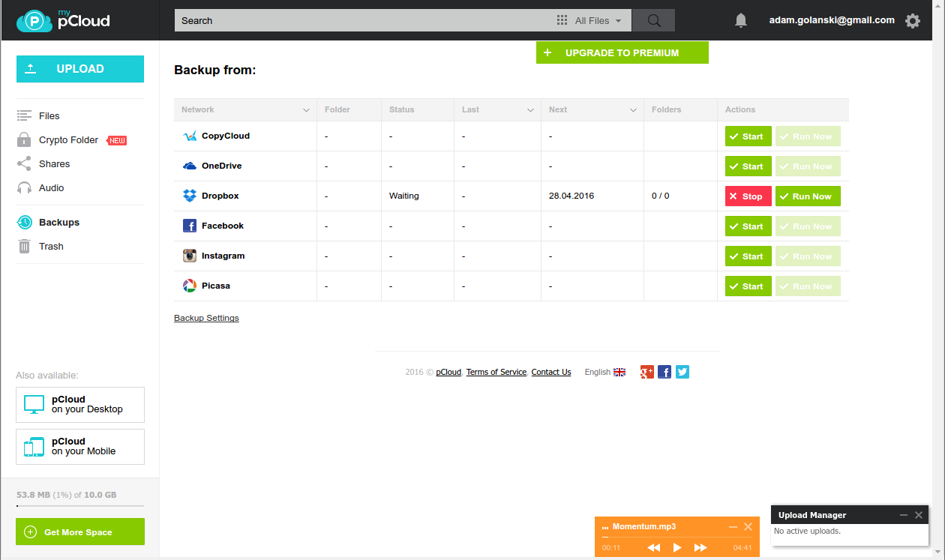Click the Backup Settings link
Viewport: 945px width, 560px height.
coord(206,318)
